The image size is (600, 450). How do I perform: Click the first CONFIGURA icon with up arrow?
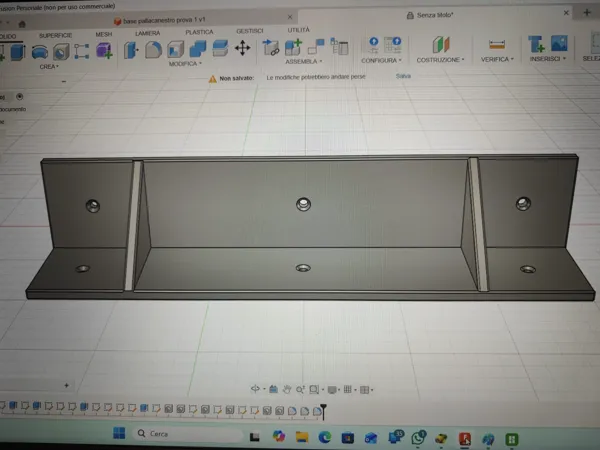(x=373, y=45)
